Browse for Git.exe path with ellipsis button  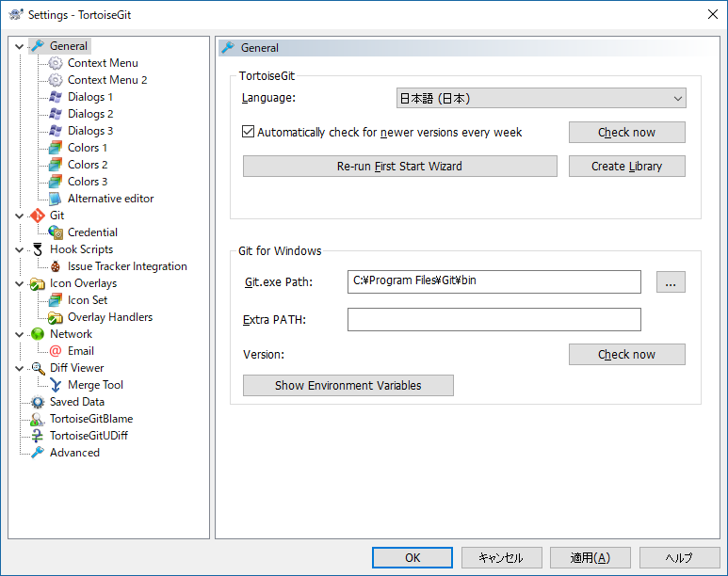671,281
